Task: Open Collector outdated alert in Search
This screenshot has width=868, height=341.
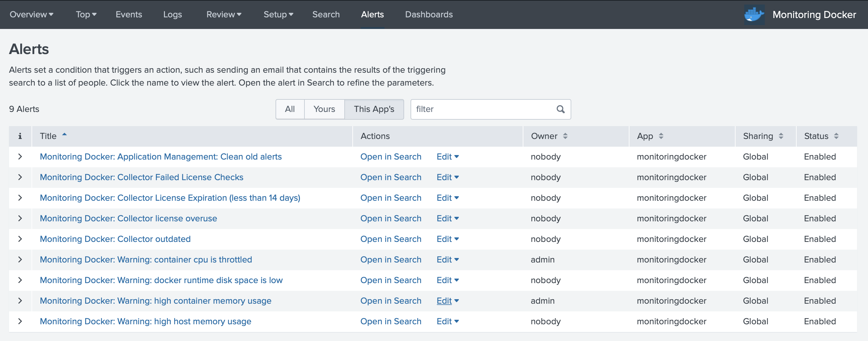Action: coord(391,239)
